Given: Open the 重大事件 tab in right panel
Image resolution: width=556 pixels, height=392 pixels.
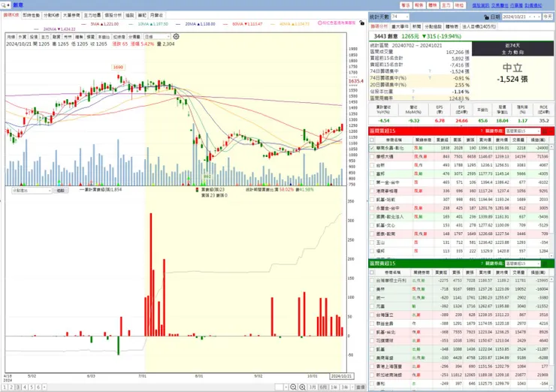Looking at the screenshot, I should tap(400, 26).
